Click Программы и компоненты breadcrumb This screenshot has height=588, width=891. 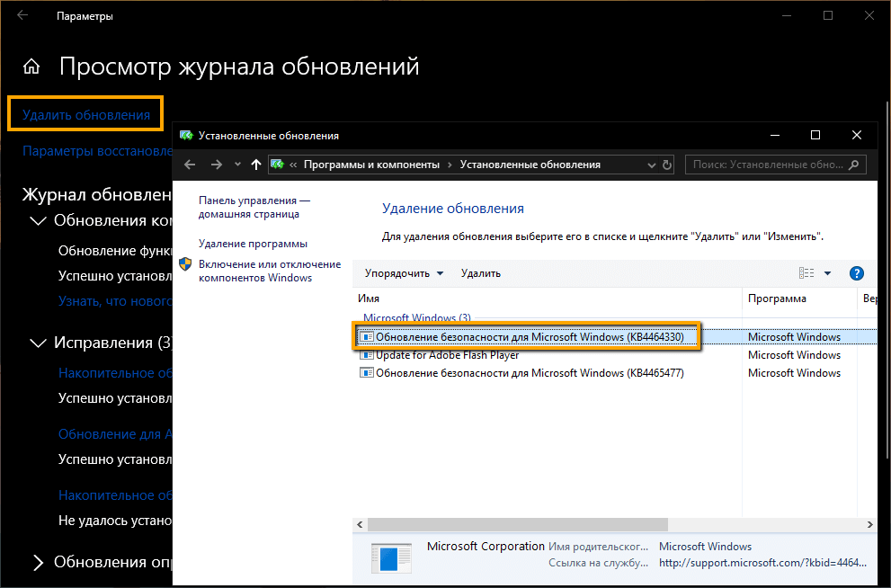[371, 165]
